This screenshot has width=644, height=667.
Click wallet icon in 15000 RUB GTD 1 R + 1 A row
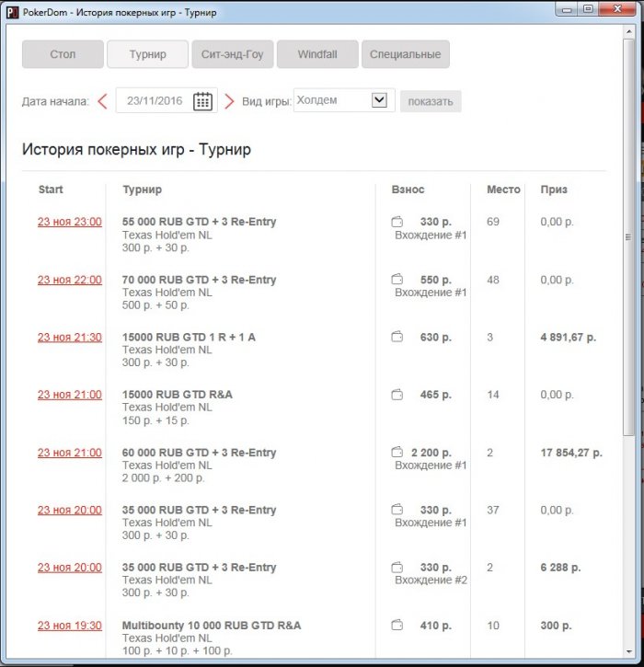point(397,337)
